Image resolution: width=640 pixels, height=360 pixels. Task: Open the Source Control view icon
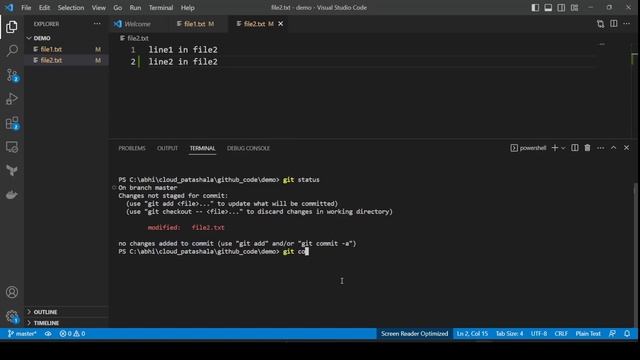[12, 75]
